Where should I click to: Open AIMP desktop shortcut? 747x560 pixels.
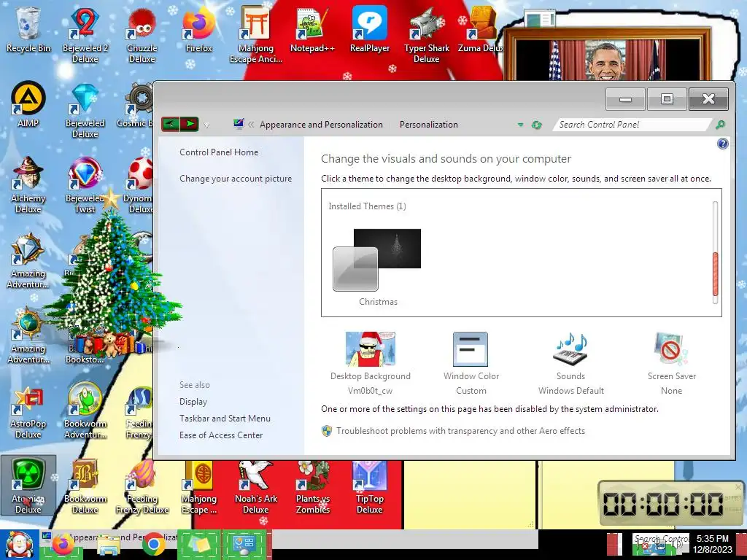(28, 105)
